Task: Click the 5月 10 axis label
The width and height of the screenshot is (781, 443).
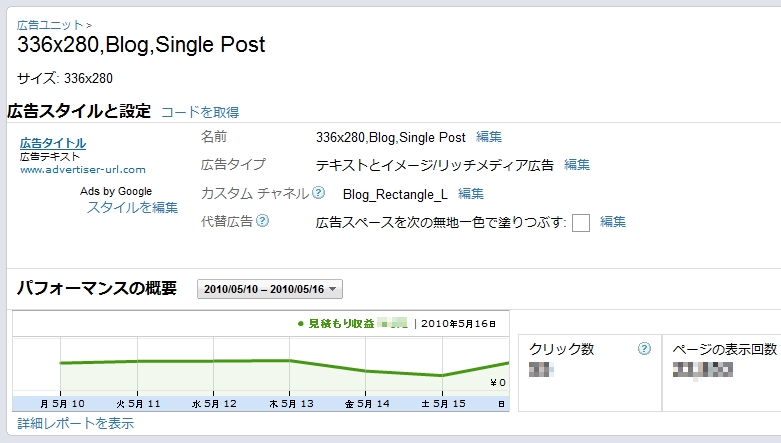Action: tap(62, 404)
